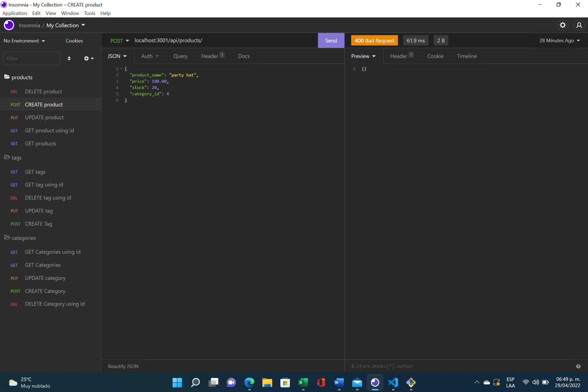Viewport: 588px width, 392px height.
Task: Open Task View on the taskbar
Action: coord(213,382)
